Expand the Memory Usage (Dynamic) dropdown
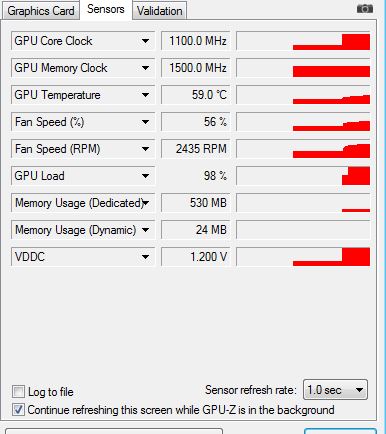386x434 pixels. point(145,230)
